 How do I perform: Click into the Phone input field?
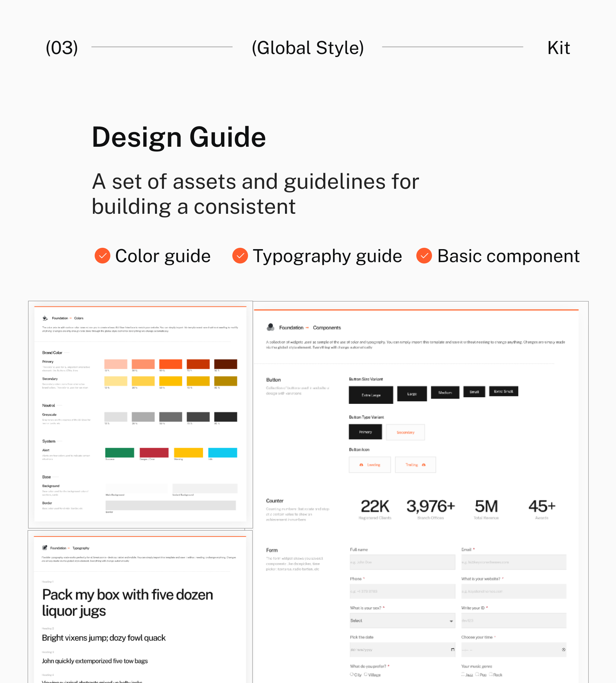click(402, 591)
